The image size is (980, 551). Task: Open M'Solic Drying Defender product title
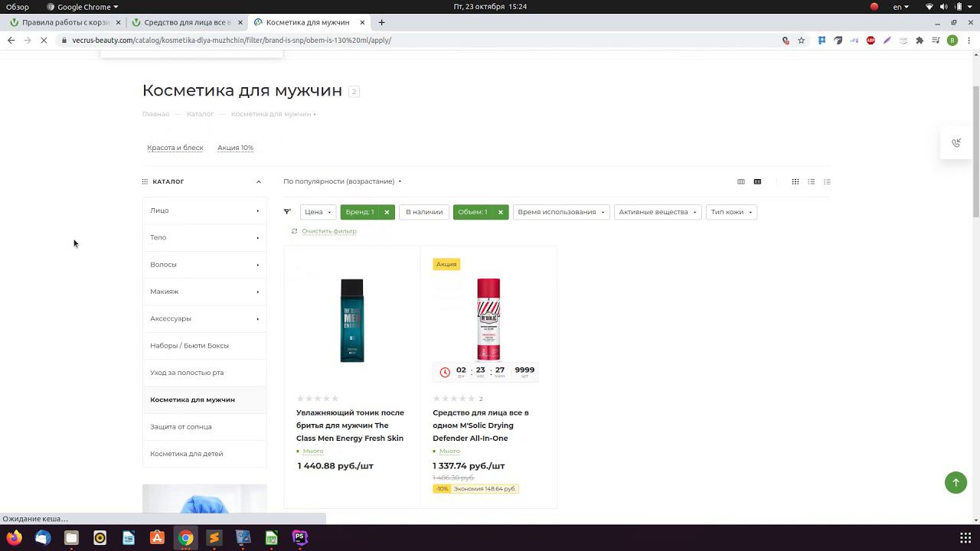coord(481,425)
